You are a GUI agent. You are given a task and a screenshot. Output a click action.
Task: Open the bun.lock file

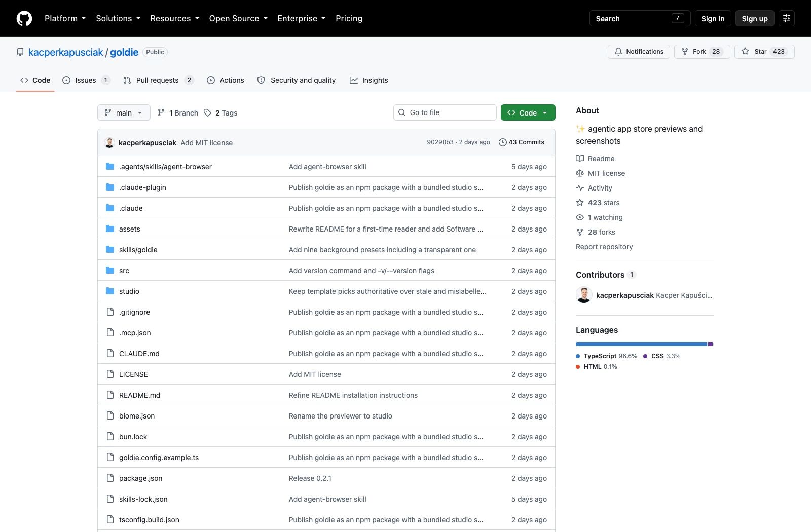point(133,437)
